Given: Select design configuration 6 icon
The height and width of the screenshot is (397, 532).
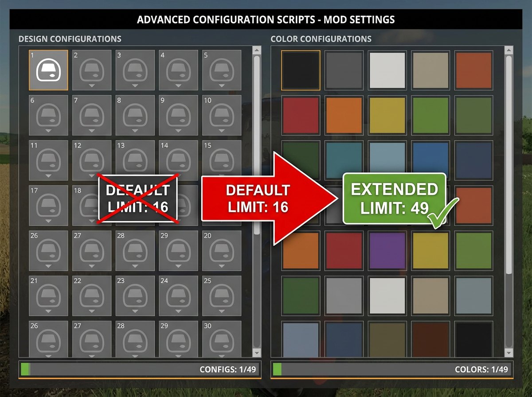Looking at the screenshot, I should click(x=48, y=115).
